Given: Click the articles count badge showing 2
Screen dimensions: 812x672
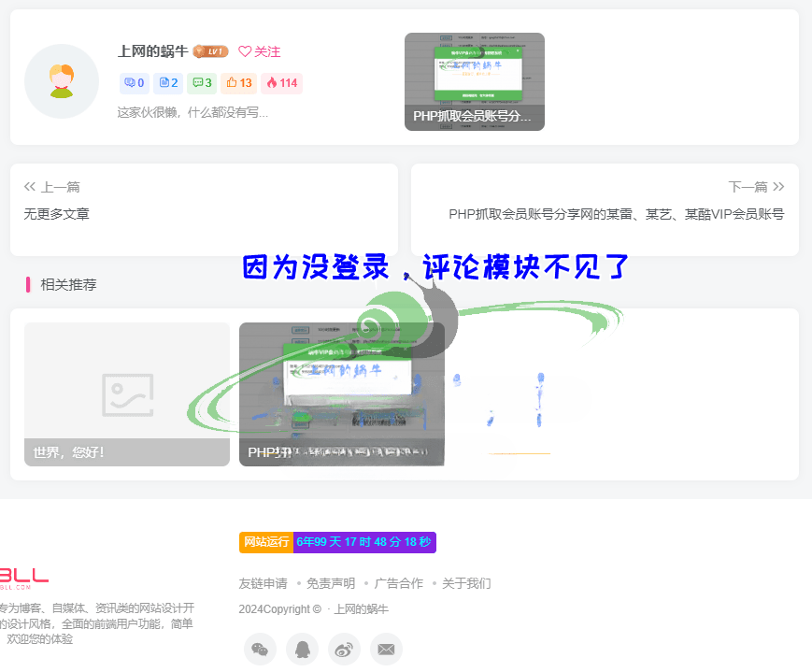Looking at the screenshot, I should [x=168, y=83].
